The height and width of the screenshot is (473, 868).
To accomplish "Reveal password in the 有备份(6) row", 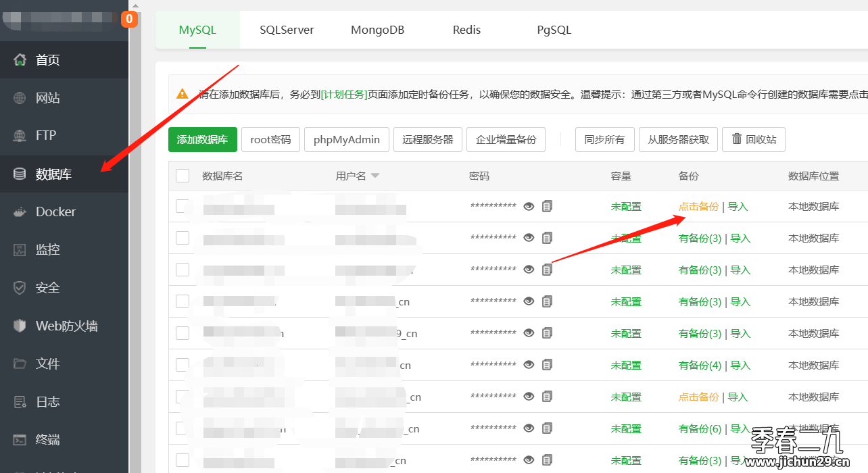I will pyautogui.click(x=529, y=428).
